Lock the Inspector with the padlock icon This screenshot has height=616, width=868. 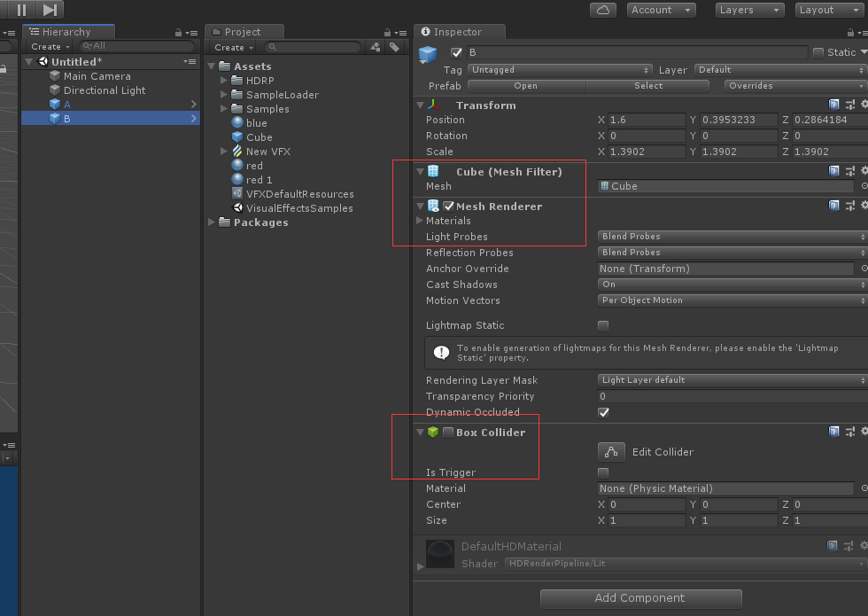(850, 32)
